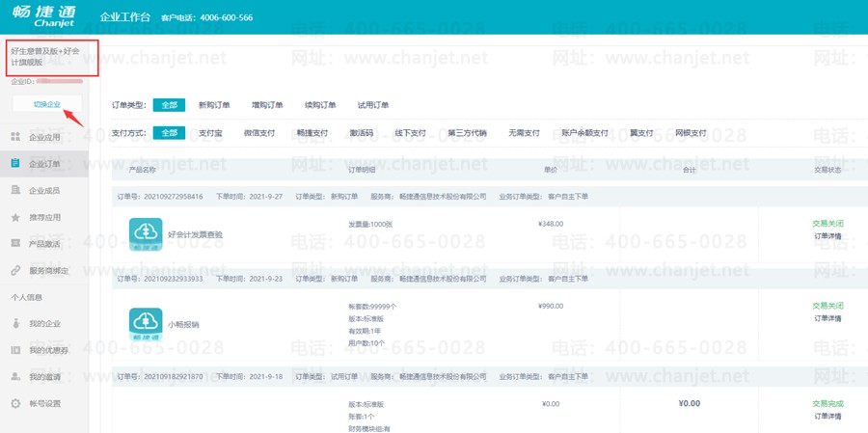Open 我的企业 in the sidebar
Screen dimensions: 868x433
(x=44, y=323)
